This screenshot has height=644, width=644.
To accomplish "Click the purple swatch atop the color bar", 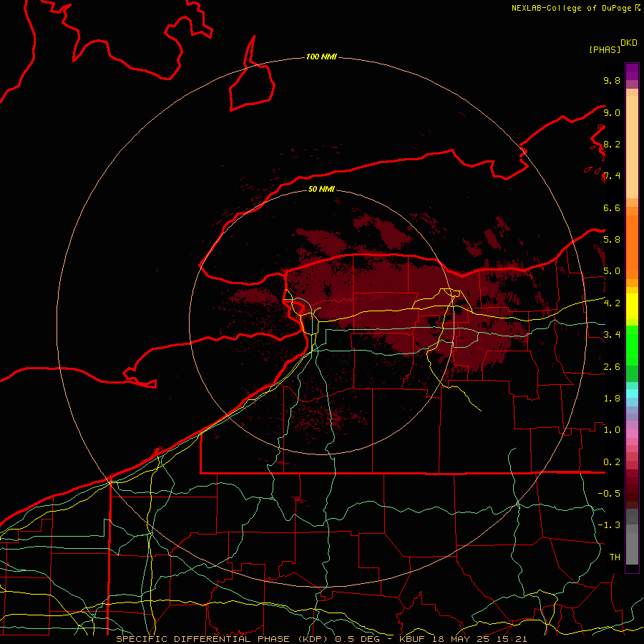I will (x=632, y=72).
